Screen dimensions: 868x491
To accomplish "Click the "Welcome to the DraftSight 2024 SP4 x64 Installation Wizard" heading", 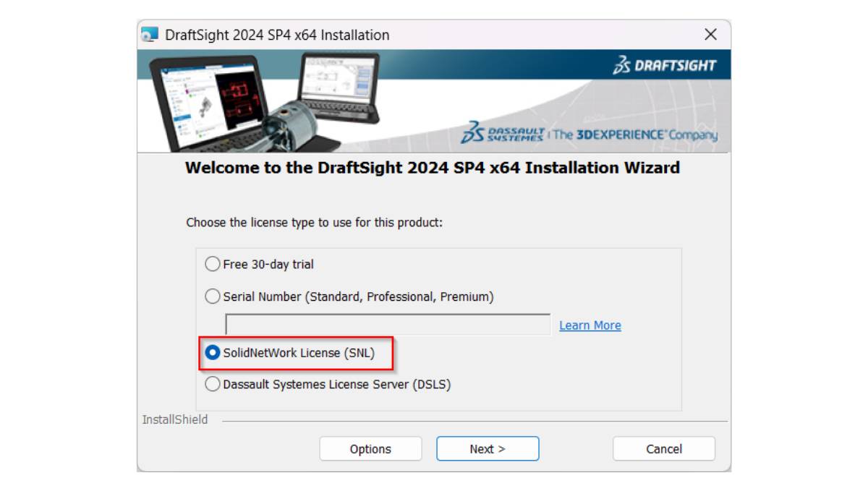I will click(x=433, y=168).
